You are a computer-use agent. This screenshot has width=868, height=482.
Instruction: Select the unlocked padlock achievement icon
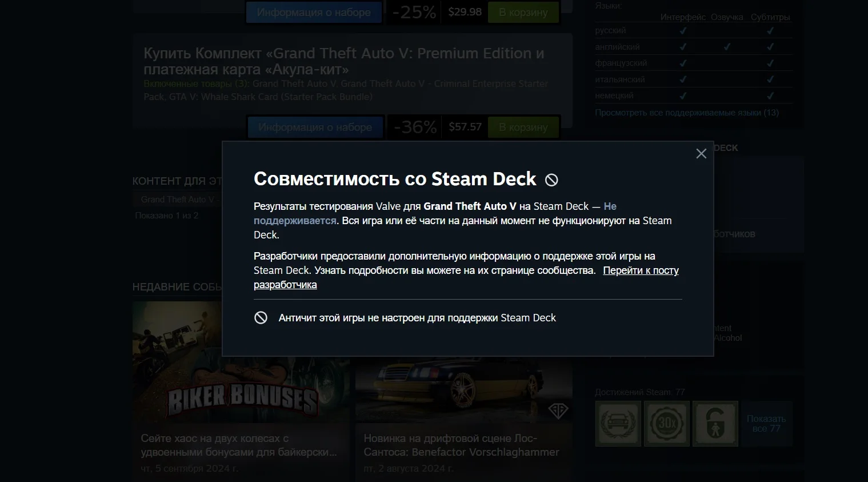[x=715, y=424]
